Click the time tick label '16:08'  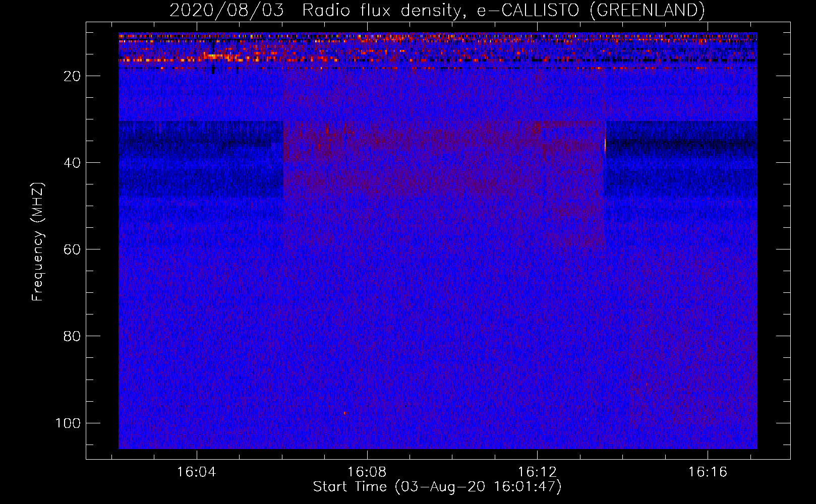point(367,472)
